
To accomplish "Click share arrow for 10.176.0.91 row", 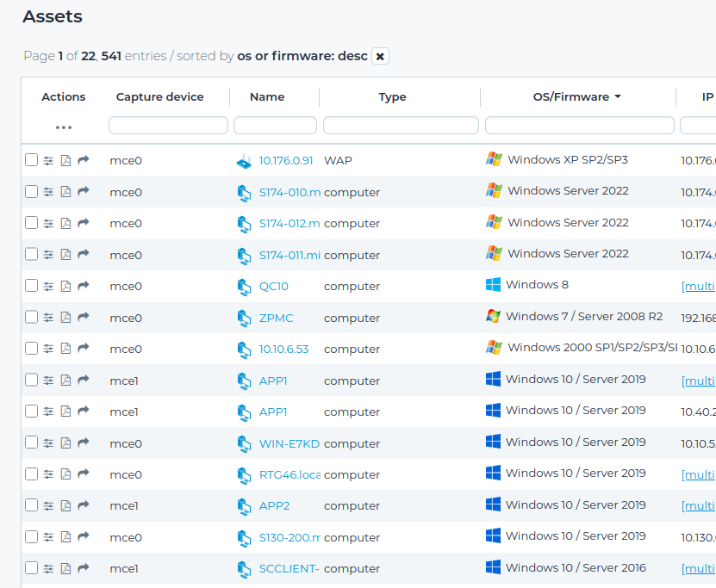I will coord(83,160).
